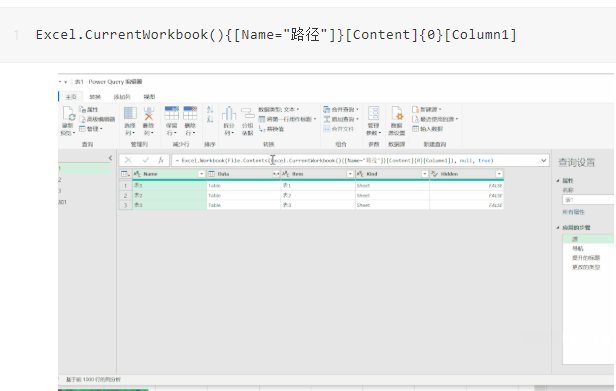Click the Group By (分组依据) icon
This screenshot has width=616, height=391.
[x=248, y=113]
